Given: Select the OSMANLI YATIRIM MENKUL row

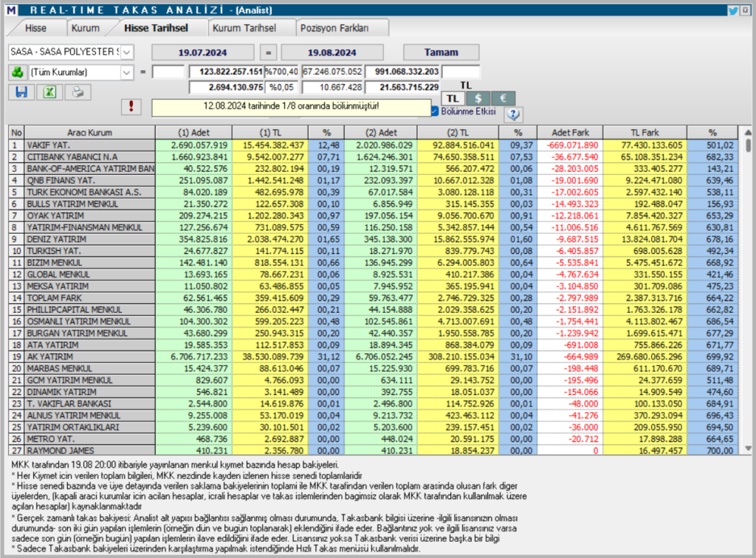Looking at the screenshot, I should [374, 321].
